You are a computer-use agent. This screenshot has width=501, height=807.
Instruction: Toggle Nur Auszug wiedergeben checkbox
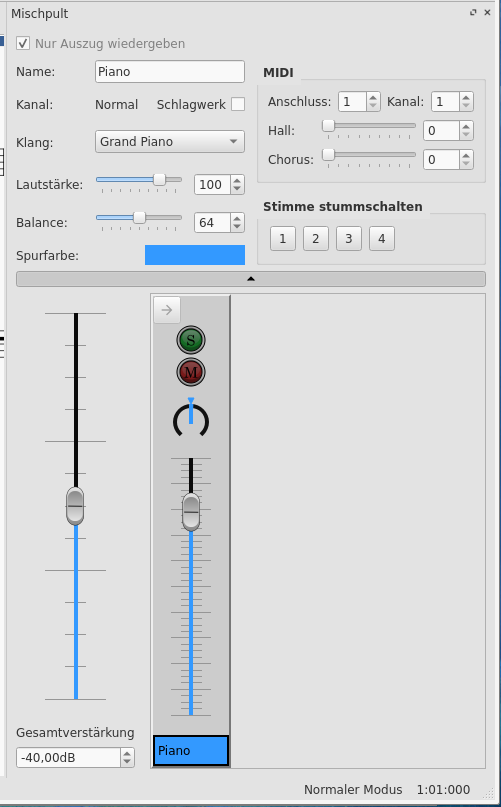(23, 43)
